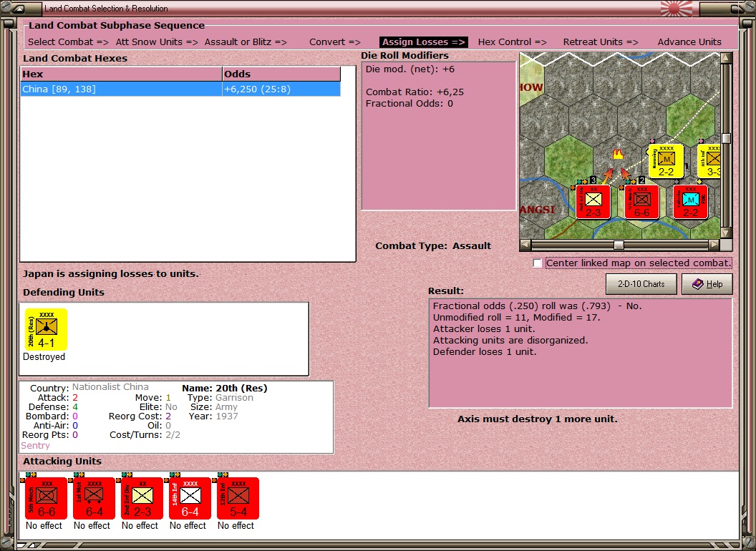Click the Odds column header

tap(281, 74)
